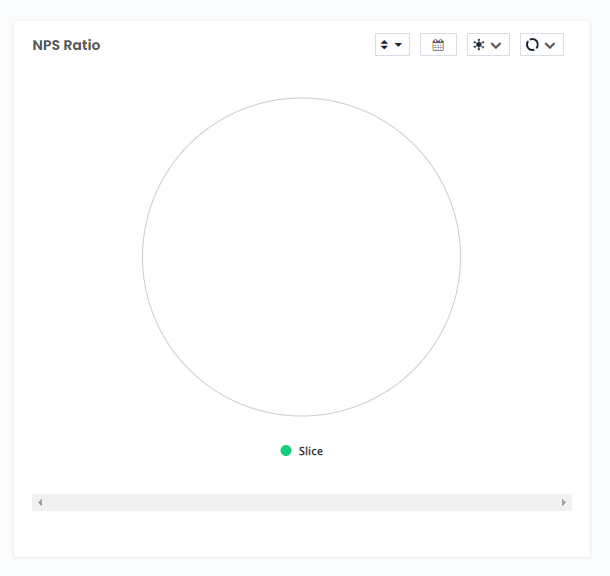The width and height of the screenshot is (610, 576).
Task: Open the asterisk options menu button
Action: (x=488, y=45)
